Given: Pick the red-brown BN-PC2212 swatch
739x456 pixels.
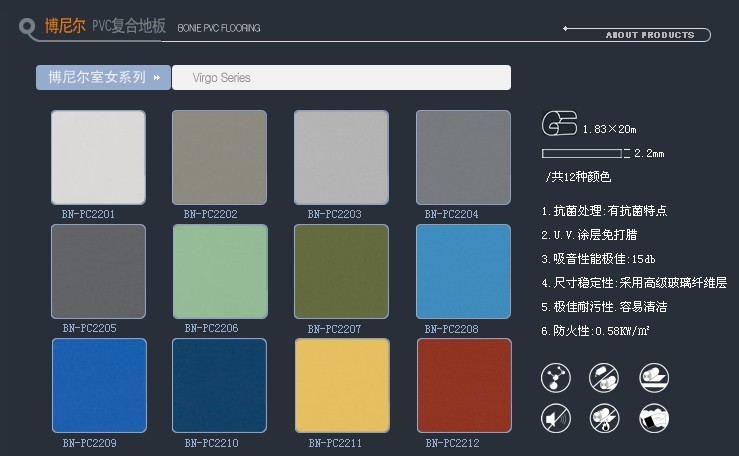Looking at the screenshot, I should [463, 385].
